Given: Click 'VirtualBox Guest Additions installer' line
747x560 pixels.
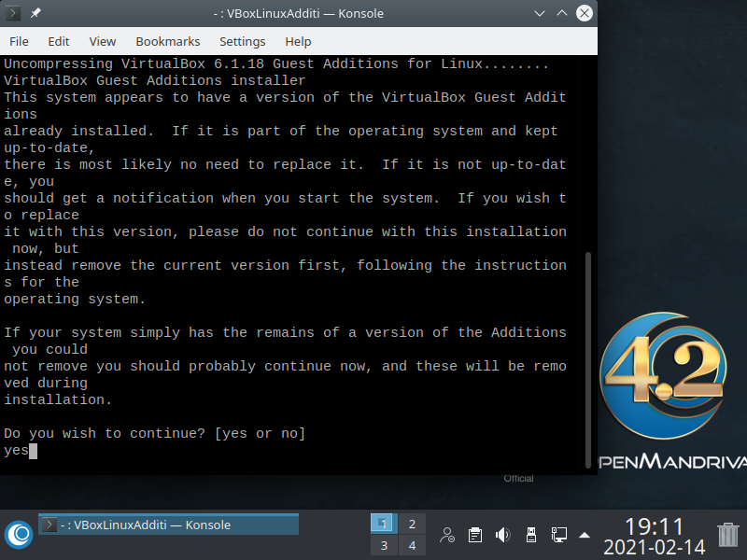Looking at the screenshot, I should [x=155, y=80].
